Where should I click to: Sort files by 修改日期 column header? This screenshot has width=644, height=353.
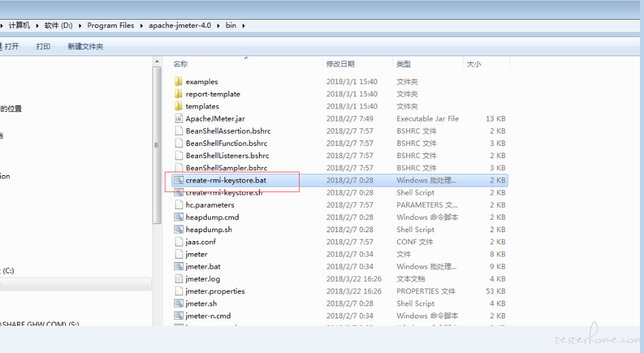click(x=340, y=64)
